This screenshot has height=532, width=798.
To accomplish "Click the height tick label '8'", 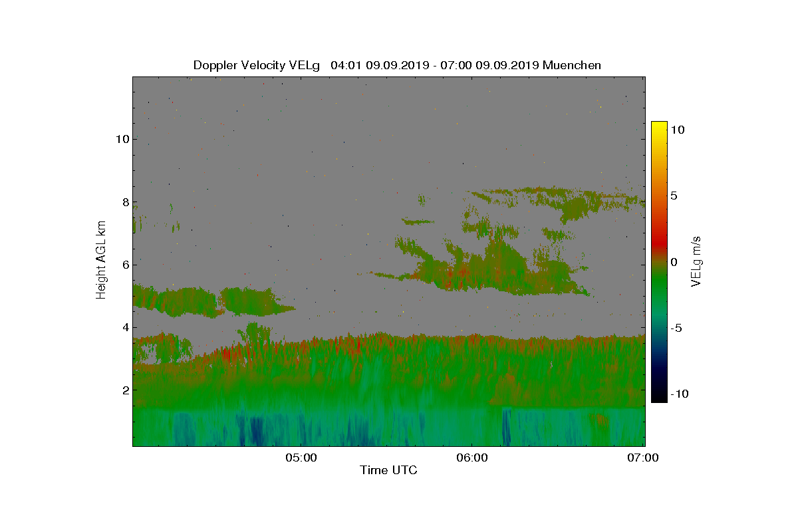I will tap(124, 201).
